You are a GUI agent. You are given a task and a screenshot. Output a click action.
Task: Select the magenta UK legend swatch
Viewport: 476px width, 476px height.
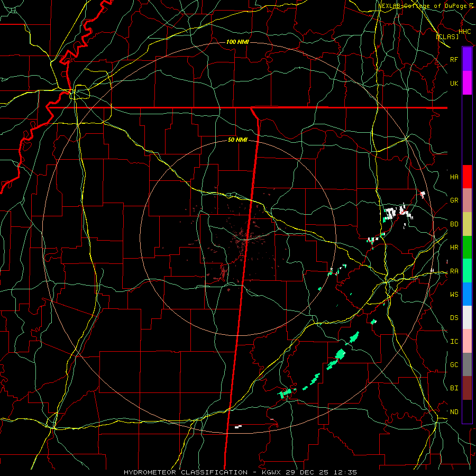pyautogui.click(x=467, y=83)
